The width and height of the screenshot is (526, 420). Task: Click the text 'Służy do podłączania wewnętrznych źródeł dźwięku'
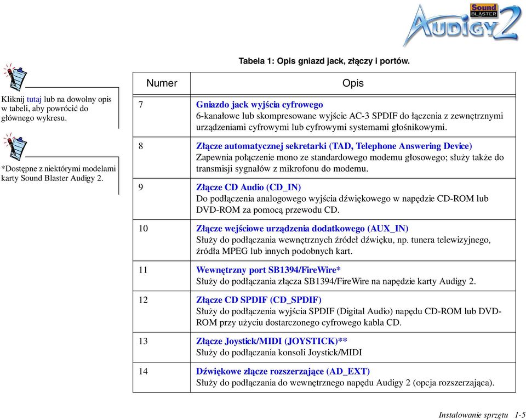pyautogui.click(x=295, y=240)
